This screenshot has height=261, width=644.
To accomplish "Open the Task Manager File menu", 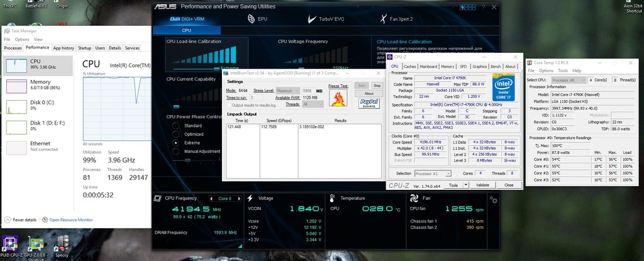I will 7,40.
